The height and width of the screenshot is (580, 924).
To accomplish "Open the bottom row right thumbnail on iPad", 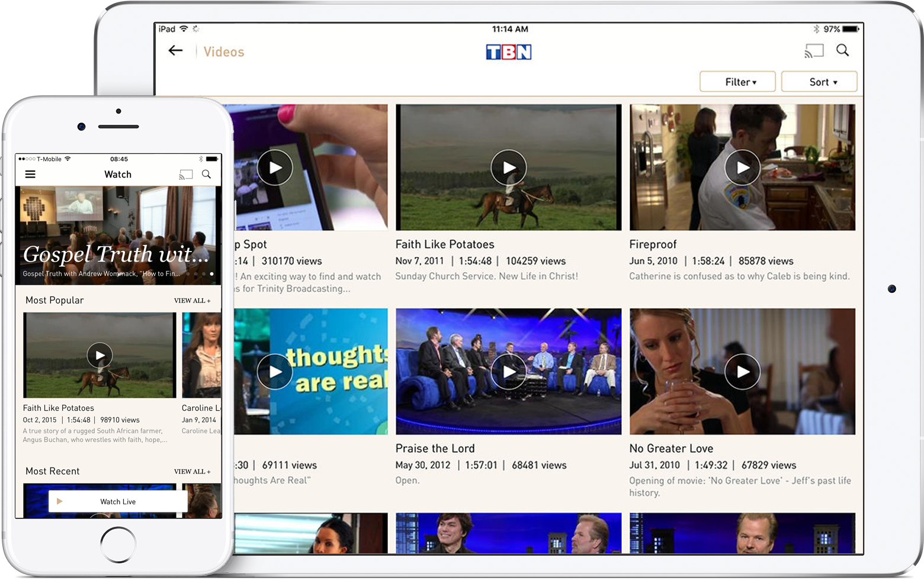I will tap(742, 533).
